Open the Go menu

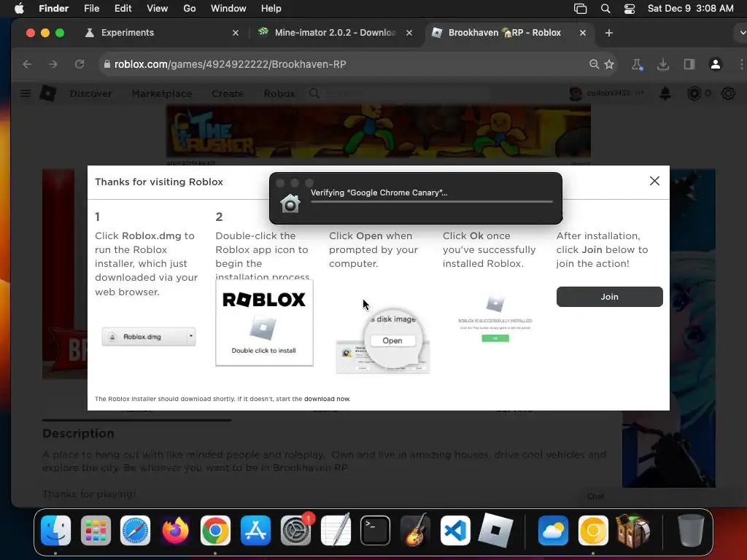[x=190, y=9]
